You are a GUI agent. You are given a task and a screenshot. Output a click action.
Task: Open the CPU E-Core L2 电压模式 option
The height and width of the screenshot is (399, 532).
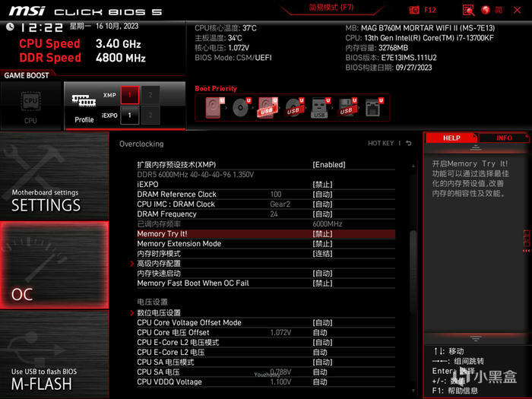click(x=266, y=342)
